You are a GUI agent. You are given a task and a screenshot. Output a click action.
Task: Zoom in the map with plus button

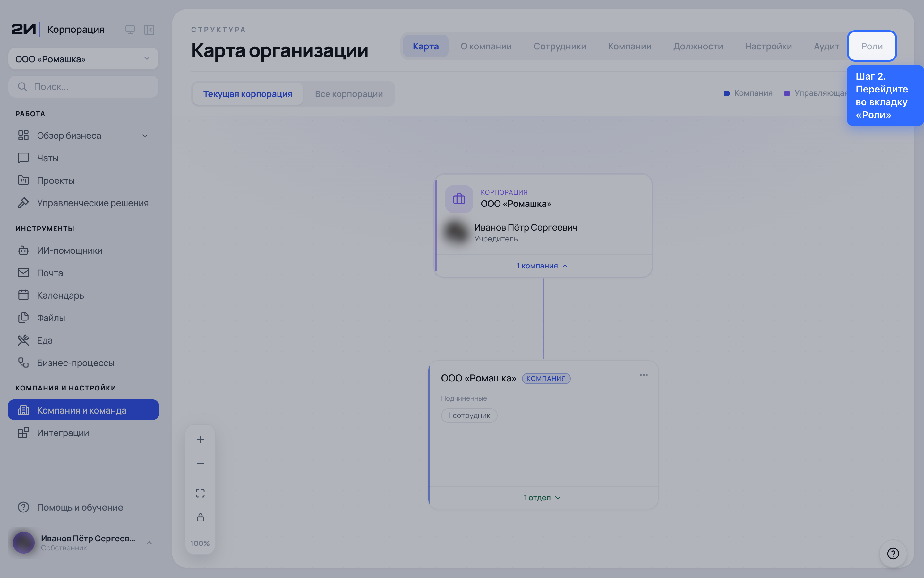point(201,440)
